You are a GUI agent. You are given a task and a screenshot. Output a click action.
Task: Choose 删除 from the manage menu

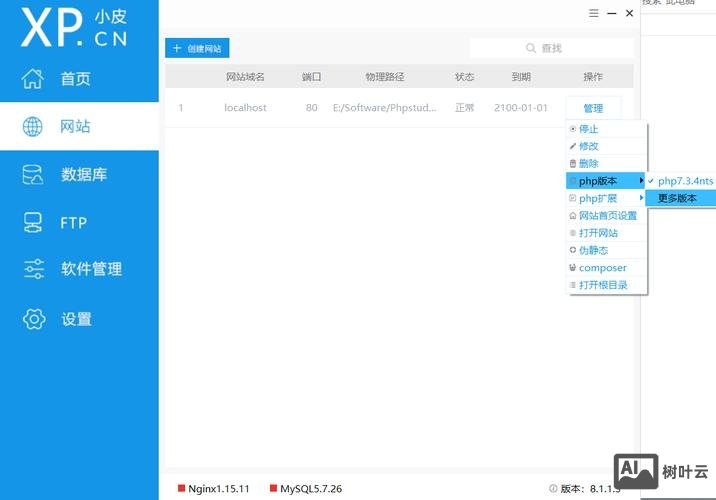click(x=606, y=163)
